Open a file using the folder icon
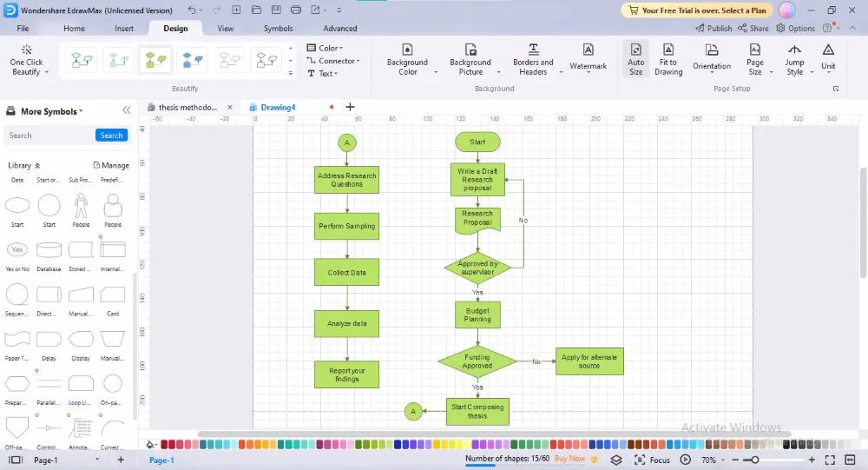This screenshot has height=470, width=868. point(256,10)
